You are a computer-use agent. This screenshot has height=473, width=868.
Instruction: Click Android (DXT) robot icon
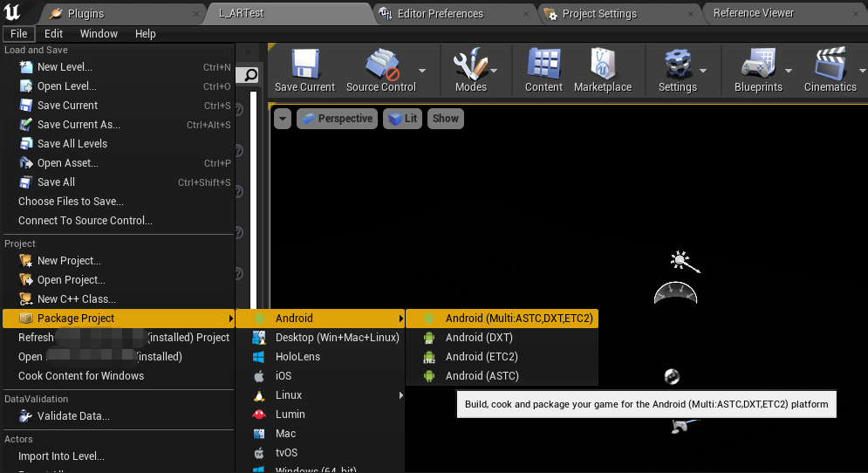click(429, 338)
